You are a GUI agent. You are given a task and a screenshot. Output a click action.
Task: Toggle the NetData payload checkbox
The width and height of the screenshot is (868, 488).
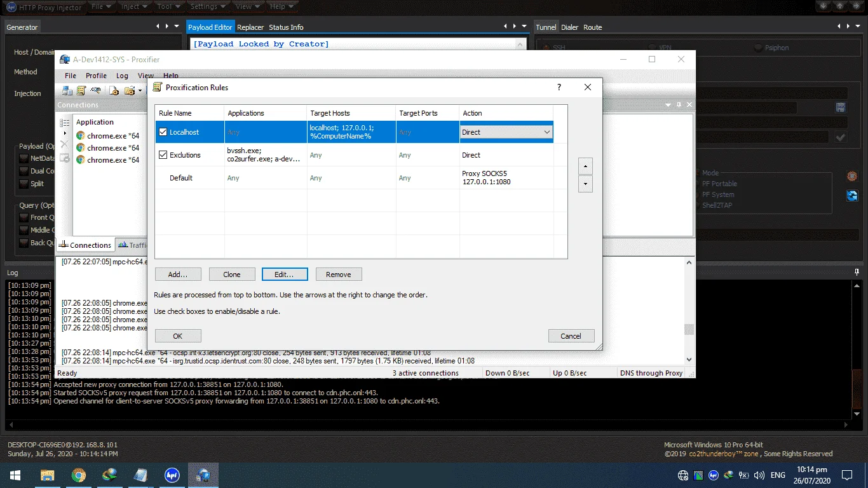(24, 158)
